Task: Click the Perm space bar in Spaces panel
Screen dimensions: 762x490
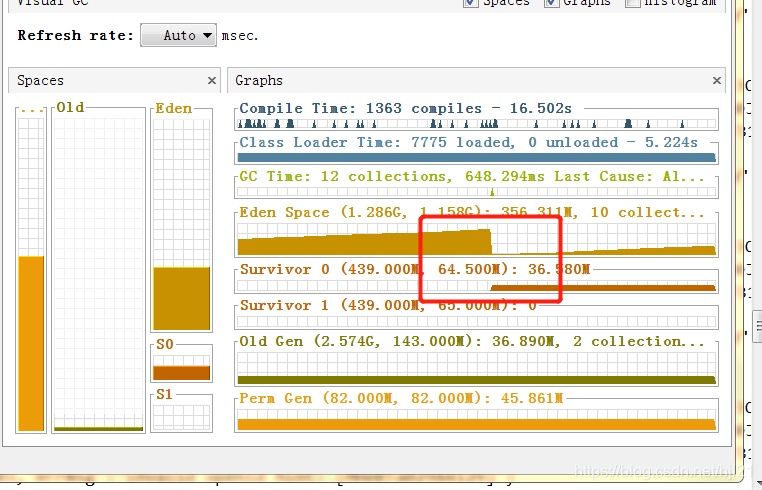Action: 31,274
